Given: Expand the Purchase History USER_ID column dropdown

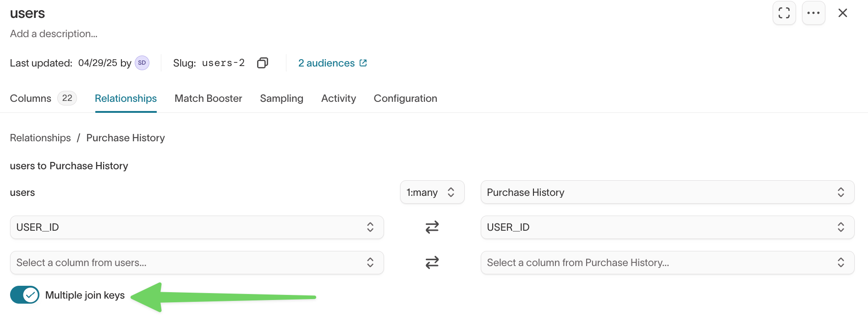Looking at the screenshot, I should (667, 227).
